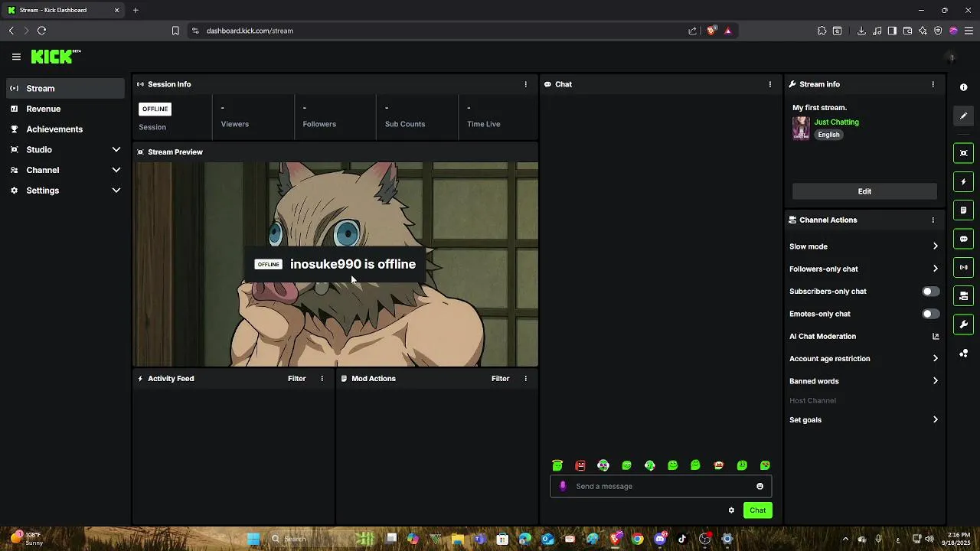Open AI Chat Moderation external link icon
Screen dimensions: 980x551
[x=935, y=336]
